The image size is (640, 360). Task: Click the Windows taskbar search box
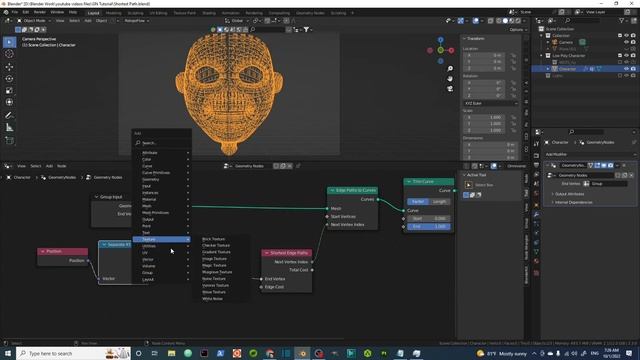(73, 353)
